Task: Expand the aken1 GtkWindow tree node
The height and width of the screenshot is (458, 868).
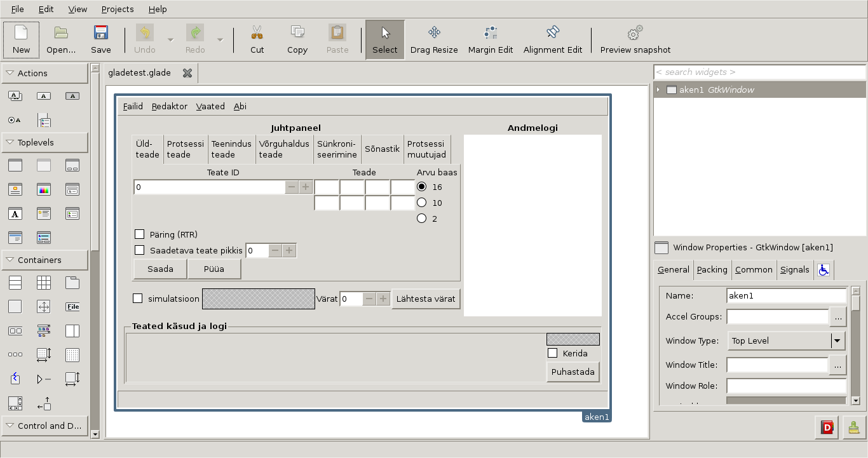Action: pos(658,90)
